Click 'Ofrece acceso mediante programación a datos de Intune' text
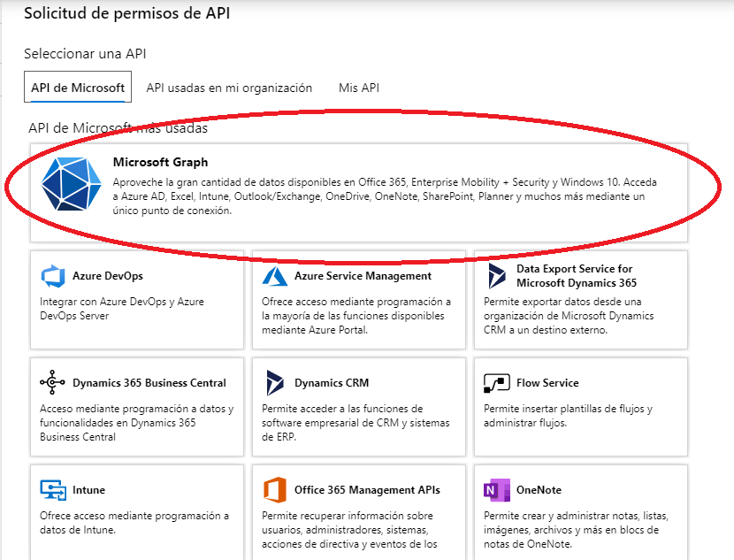 pos(134,523)
